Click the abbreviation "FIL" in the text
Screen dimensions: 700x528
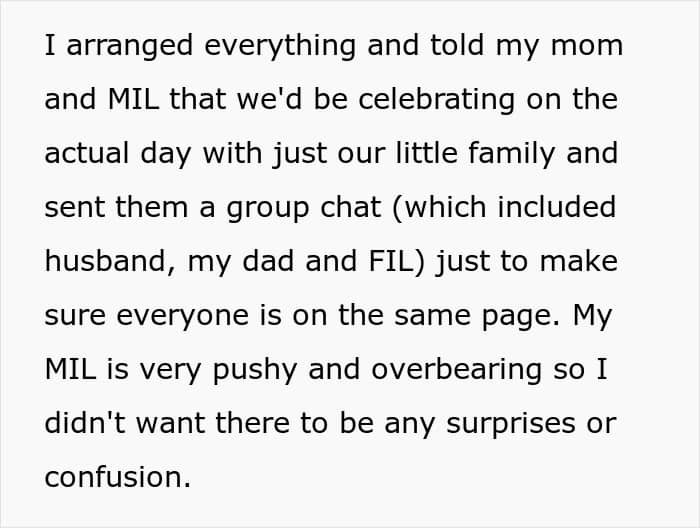click(392, 261)
